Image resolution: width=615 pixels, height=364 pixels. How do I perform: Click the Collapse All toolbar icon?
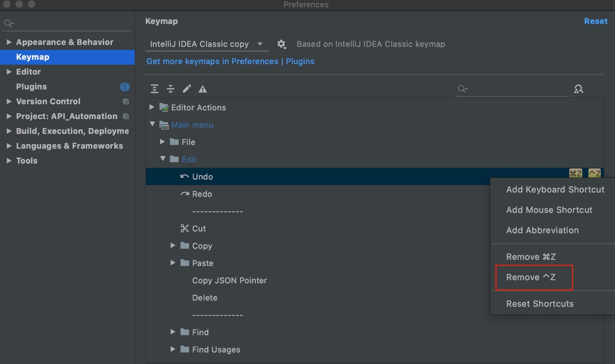click(171, 89)
